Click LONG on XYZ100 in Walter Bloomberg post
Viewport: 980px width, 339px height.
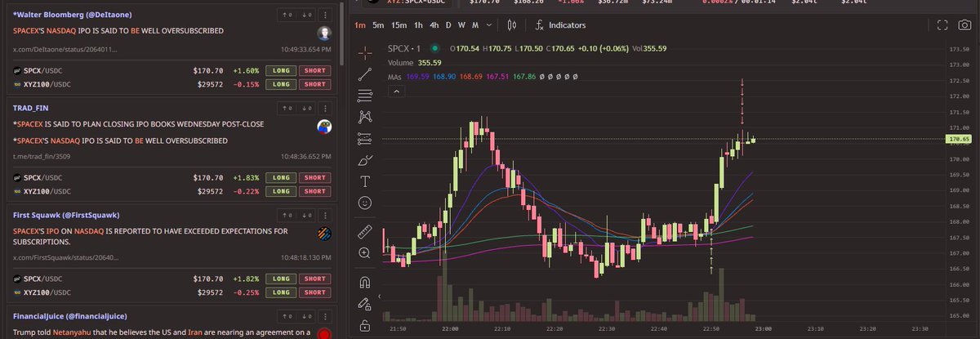pyautogui.click(x=281, y=84)
